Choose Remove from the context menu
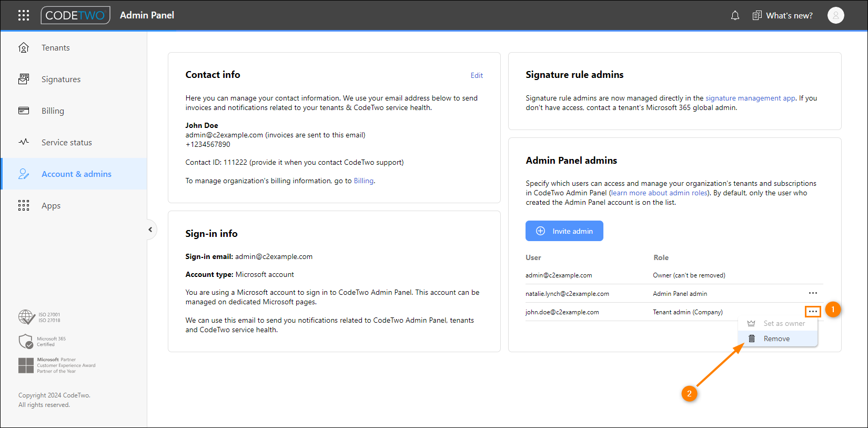Viewport: 868px width, 428px height. (778, 339)
